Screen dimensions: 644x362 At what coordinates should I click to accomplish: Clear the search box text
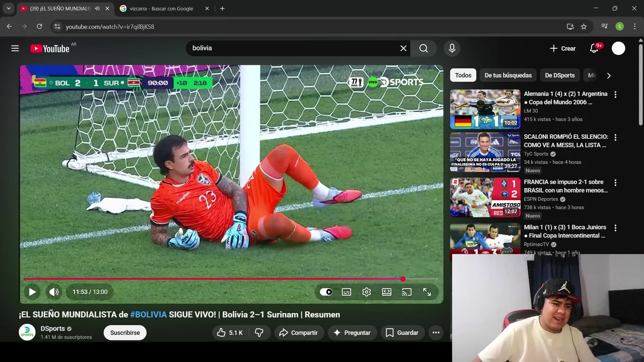click(404, 48)
